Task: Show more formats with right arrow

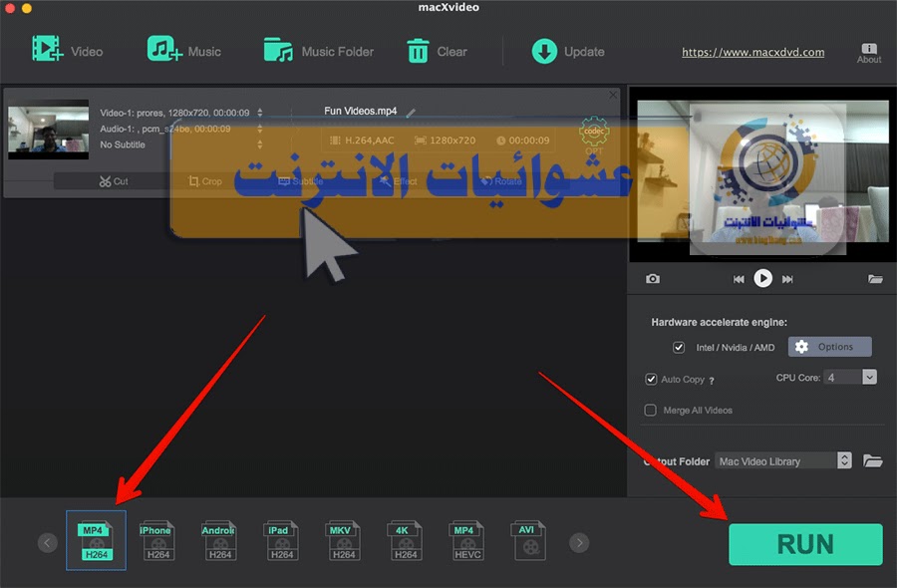Action: (x=579, y=543)
